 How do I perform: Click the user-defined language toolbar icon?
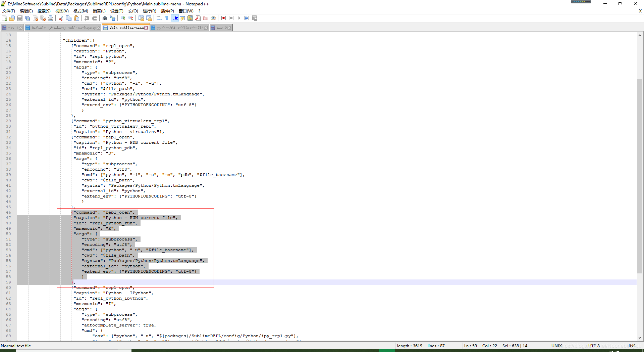tap(182, 18)
